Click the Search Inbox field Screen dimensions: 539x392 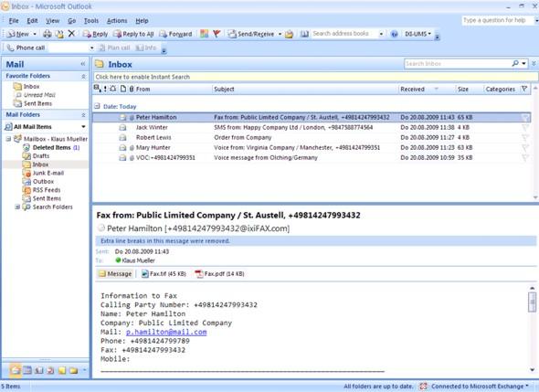tap(457, 64)
